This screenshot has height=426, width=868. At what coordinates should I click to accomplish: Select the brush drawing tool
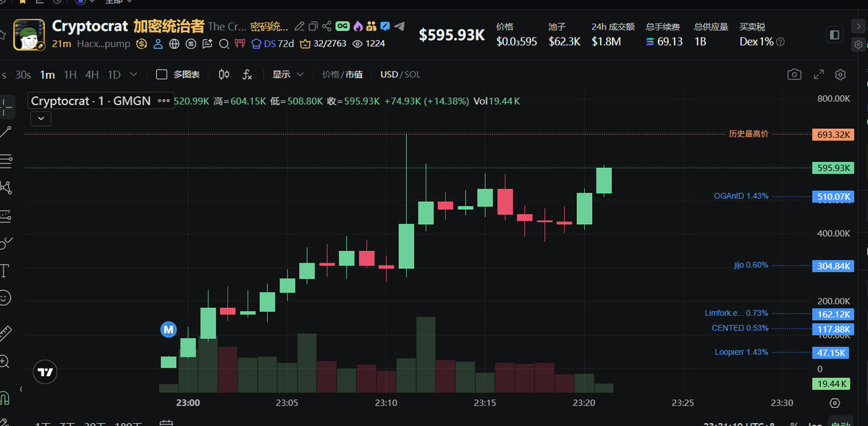pyautogui.click(x=6, y=242)
